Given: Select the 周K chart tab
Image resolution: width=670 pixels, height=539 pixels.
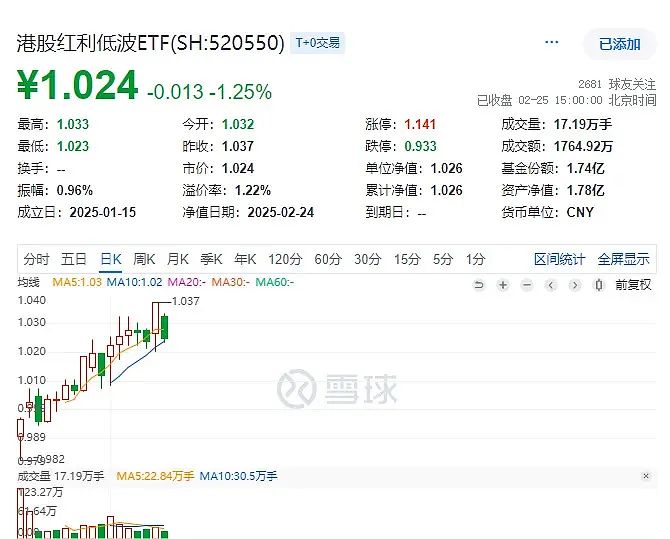Looking at the screenshot, I should (144, 259).
